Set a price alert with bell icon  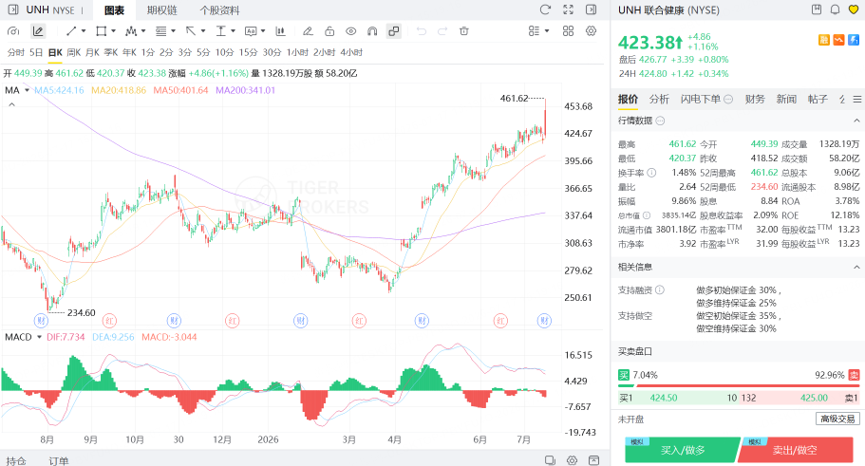[x=835, y=9]
